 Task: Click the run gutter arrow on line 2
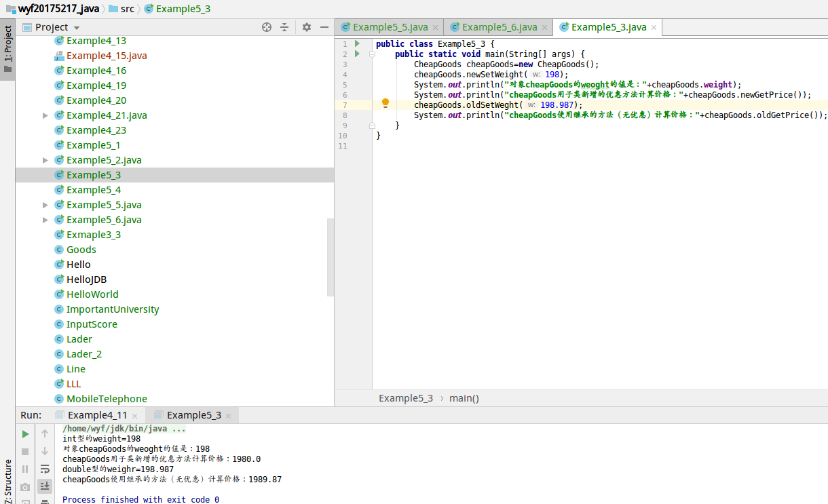click(x=357, y=54)
